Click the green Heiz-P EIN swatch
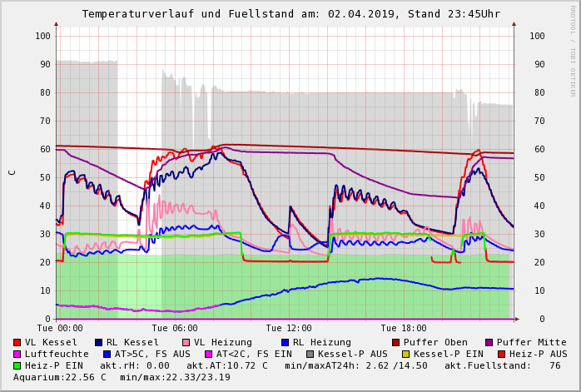This screenshot has width=581, height=392. click(17, 365)
